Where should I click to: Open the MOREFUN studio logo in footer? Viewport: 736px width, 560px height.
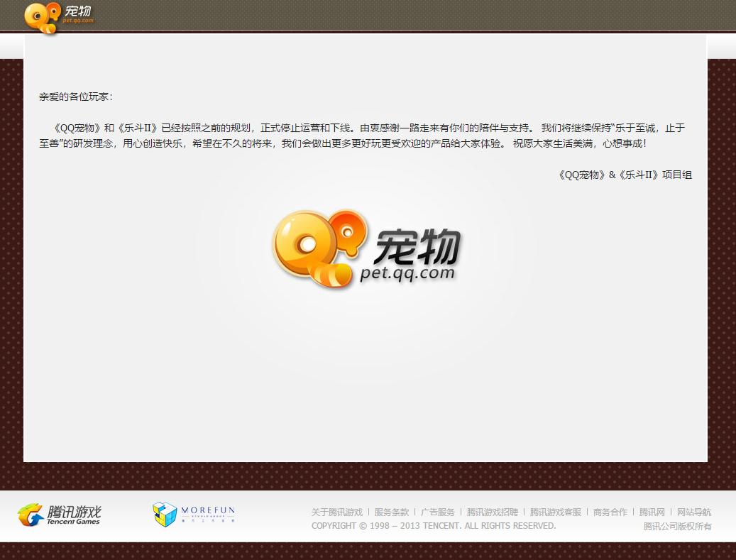(x=193, y=514)
